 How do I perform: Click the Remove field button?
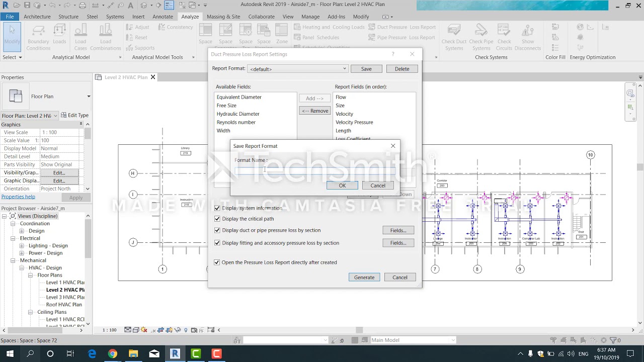[x=315, y=111]
